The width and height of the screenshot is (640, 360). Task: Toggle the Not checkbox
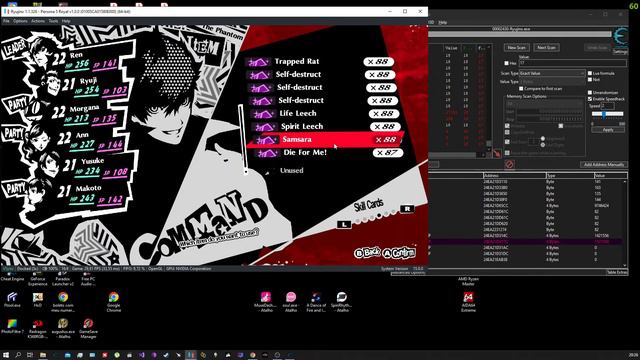[x=590, y=80]
